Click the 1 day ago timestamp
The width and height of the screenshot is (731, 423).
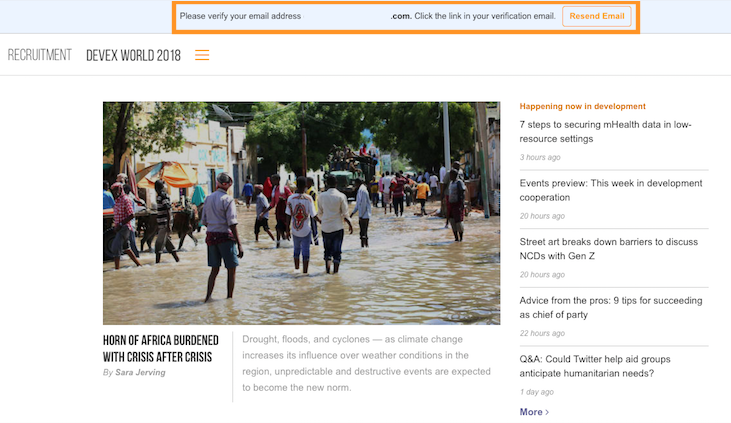pos(537,392)
